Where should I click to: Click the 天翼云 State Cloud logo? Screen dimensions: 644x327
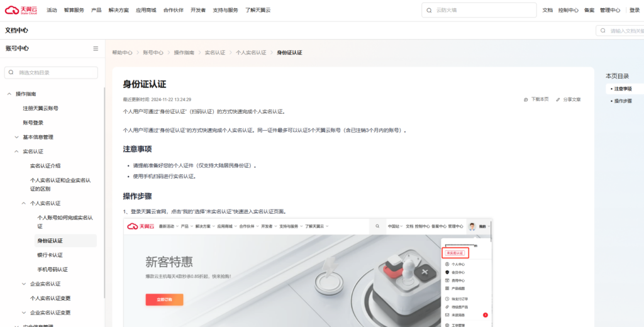pos(22,10)
